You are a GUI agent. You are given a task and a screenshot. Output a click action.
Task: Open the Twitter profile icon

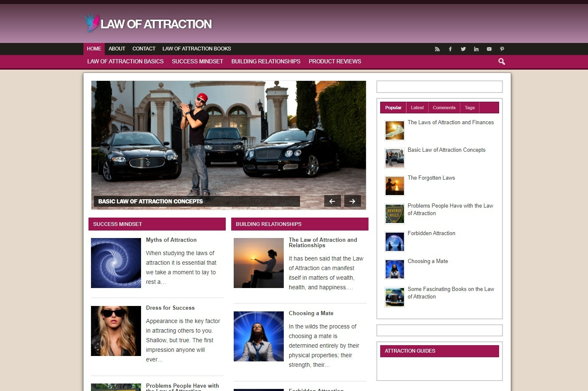point(463,49)
